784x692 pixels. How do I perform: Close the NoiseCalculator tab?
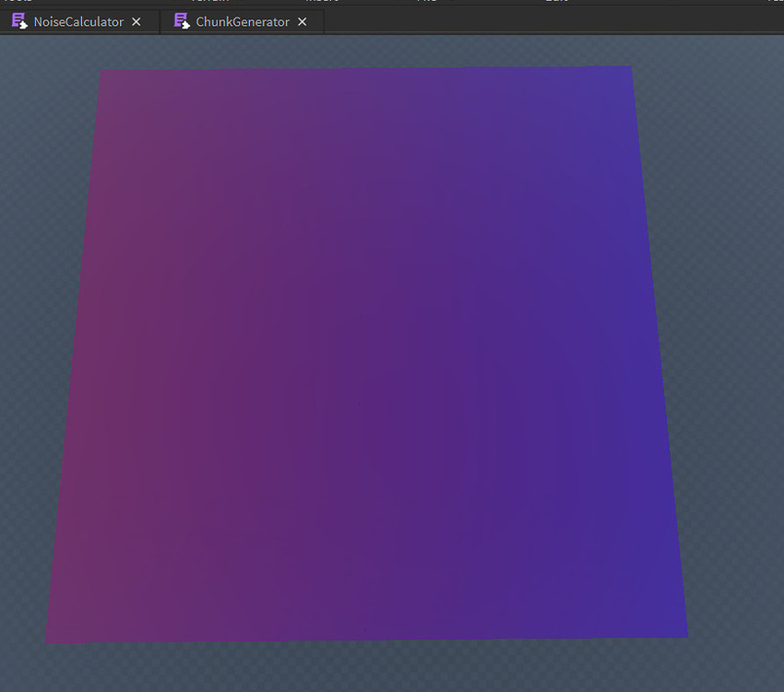pyautogui.click(x=136, y=21)
